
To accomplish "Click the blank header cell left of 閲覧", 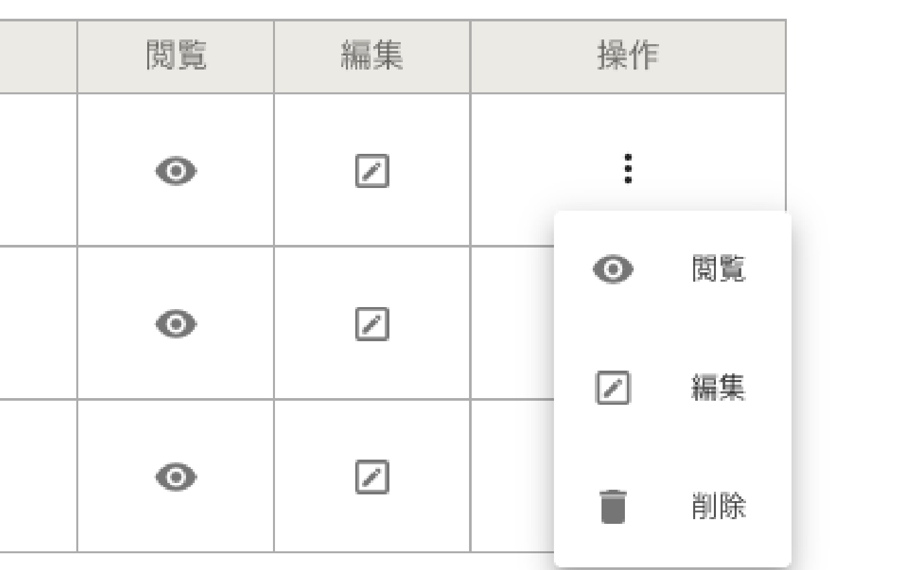I will tap(38, 58).
